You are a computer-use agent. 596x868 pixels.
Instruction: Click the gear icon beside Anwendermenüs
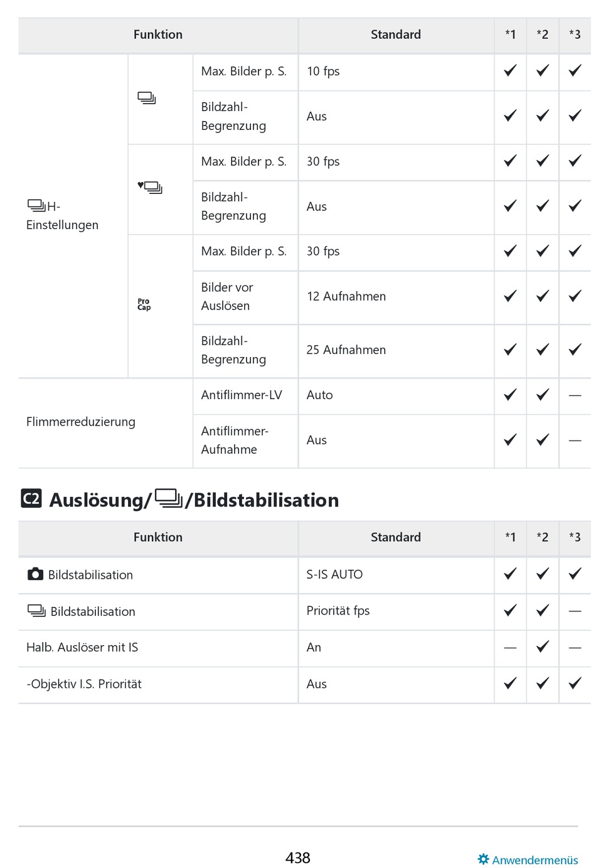(x=483, y=859)
